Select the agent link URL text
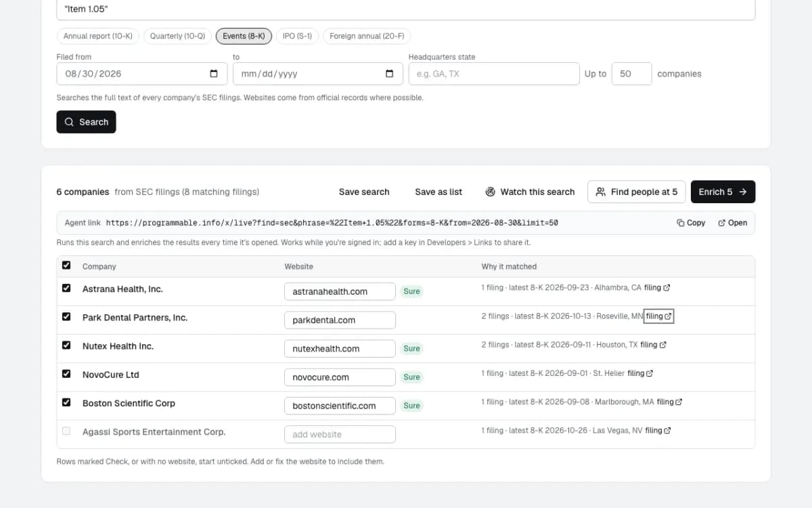 332,223
